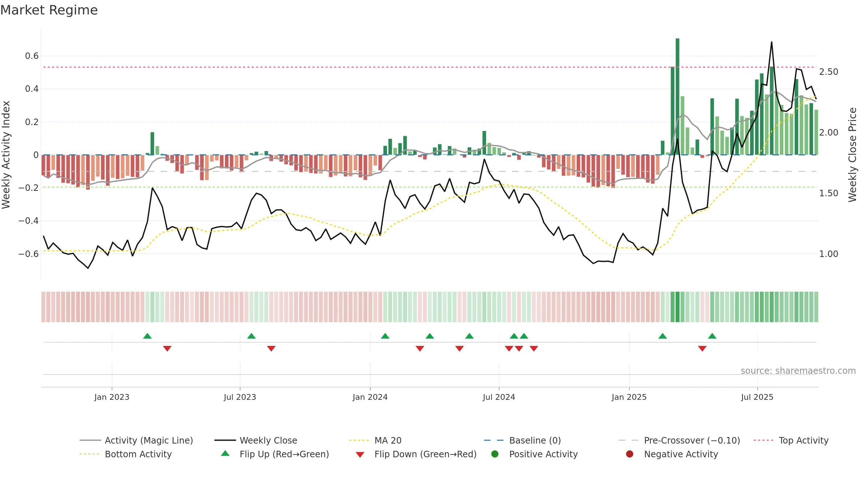Viewport: 868px width, 488px height.
Task: Click the Jan 2024 x-axis label
Action: click(x=370, y=397)
